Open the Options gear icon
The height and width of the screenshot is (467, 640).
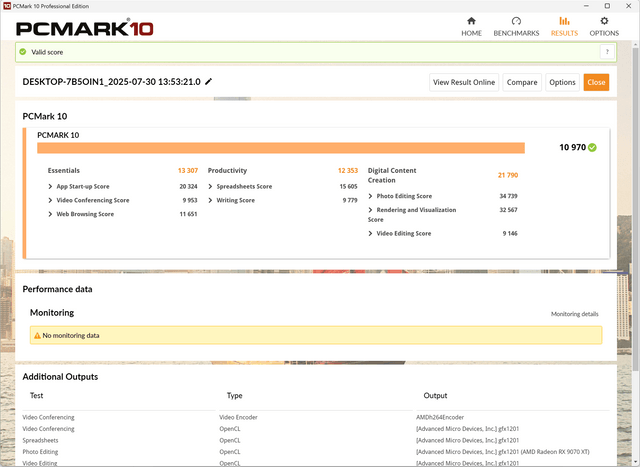pyautogui.click(x=604, y=21)
